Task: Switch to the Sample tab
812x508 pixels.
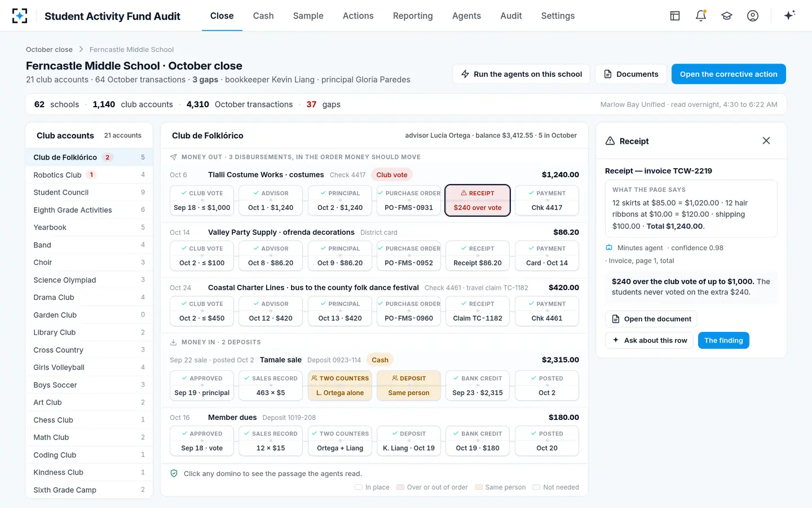Action: 308,16
